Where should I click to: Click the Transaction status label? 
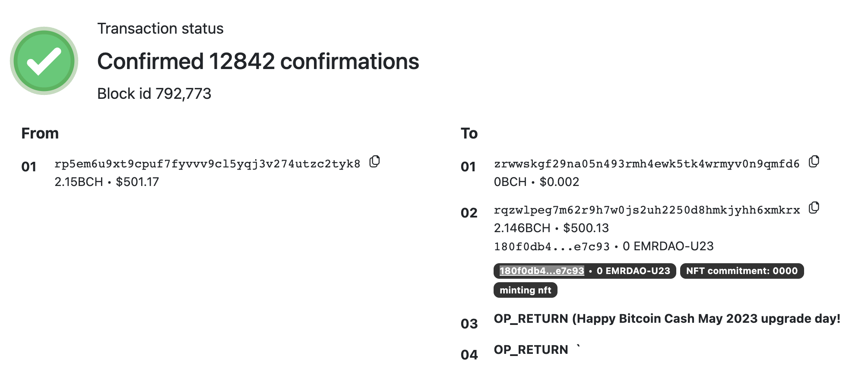160,28
